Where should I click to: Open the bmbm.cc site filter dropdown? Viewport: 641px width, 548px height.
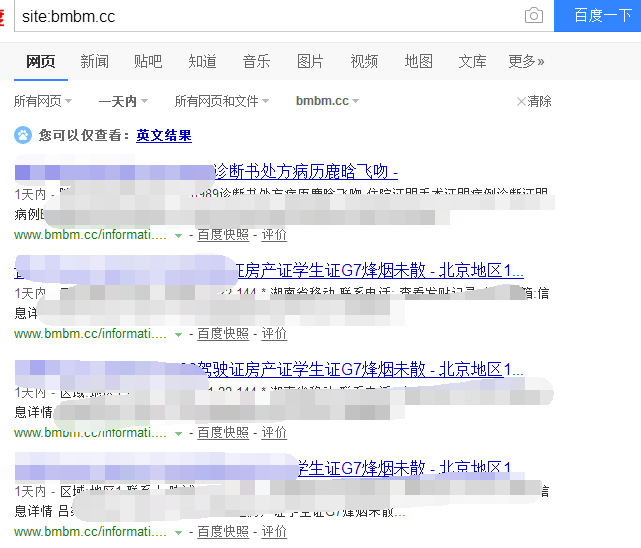click(x=327, y=101)
